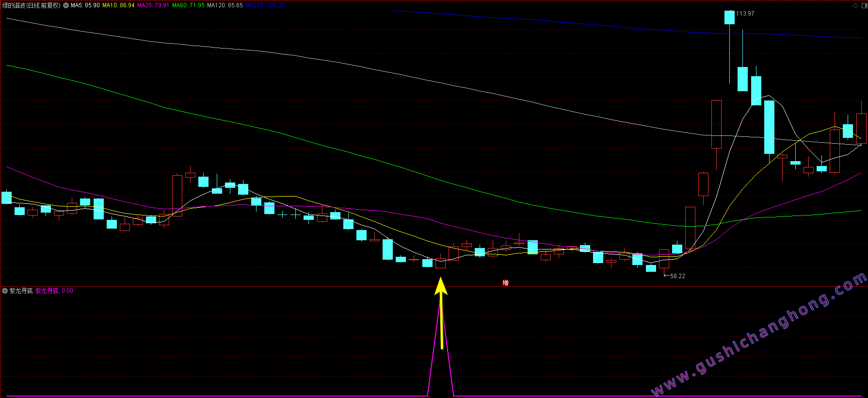The height and width of the screenshot is (398, 868).
Task: Click the magenta 紫龙寻底: 0.00 value
Action: click(54, 291)
